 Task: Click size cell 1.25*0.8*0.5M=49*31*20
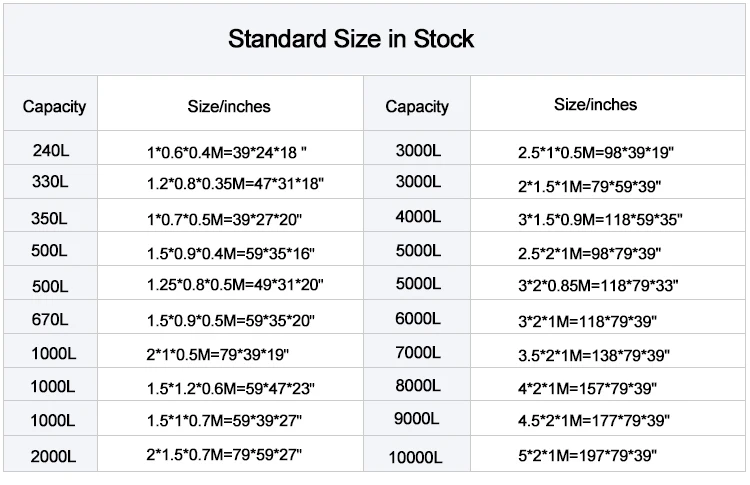coord(235,286)
